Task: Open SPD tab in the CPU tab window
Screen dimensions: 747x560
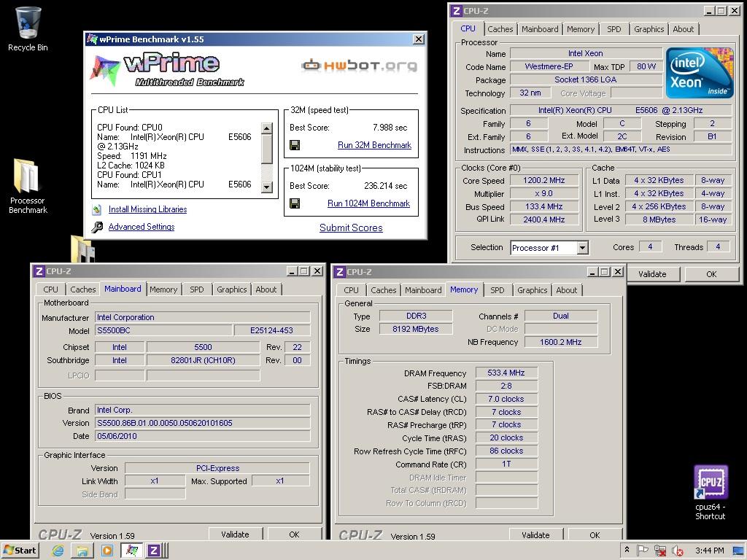Action: click(614, 29)
